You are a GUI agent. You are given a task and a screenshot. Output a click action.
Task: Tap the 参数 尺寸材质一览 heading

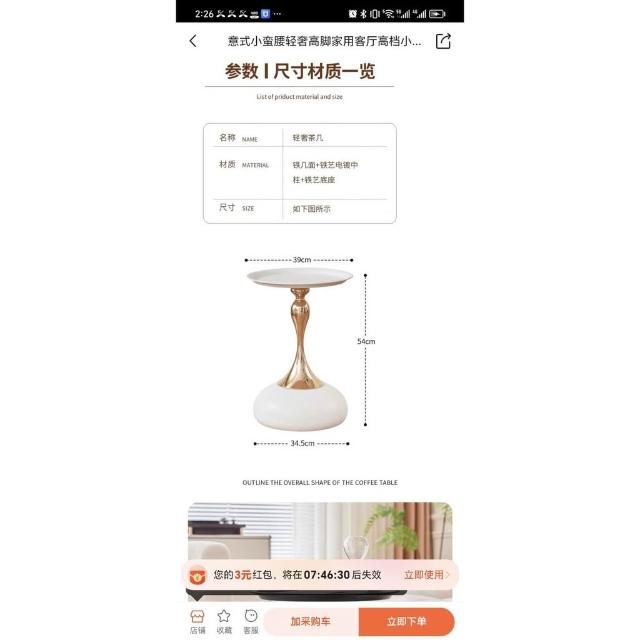point(300,71)
